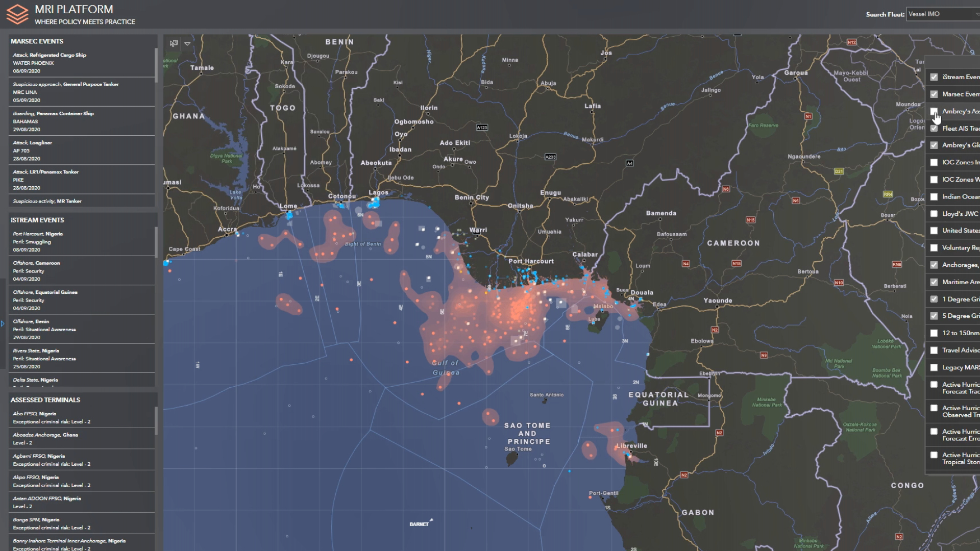
Task: Click the MRI Platform stacked-layers logo
Action: (x=17, y=14)
